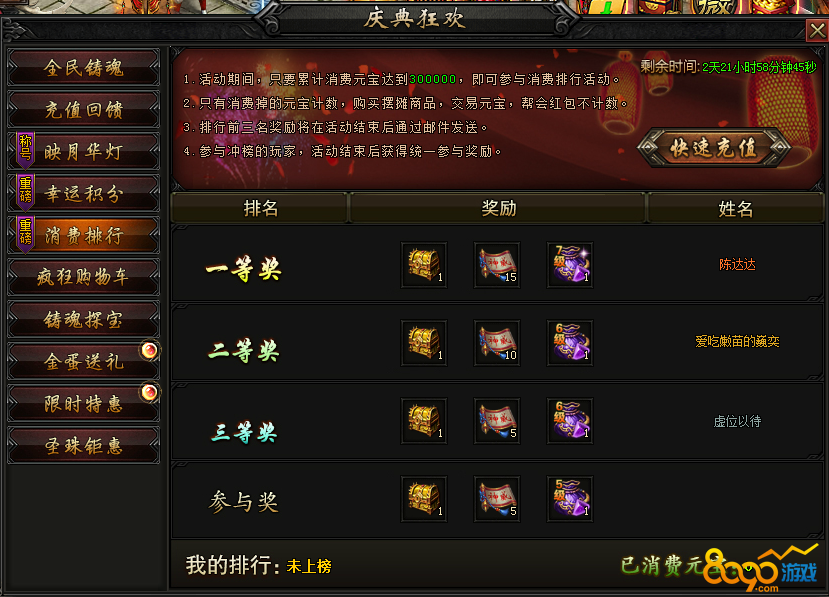Switch to the 充值回馈 tab
The width and height of the screenshot is (829, 597).
(84, 109)
